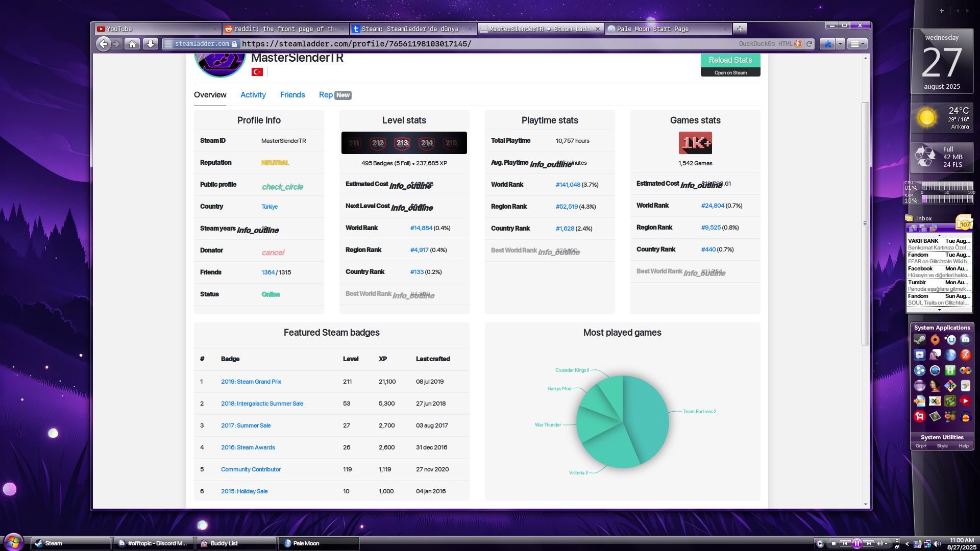Skip to previous track in media toolbar

(x=845, y=544)
